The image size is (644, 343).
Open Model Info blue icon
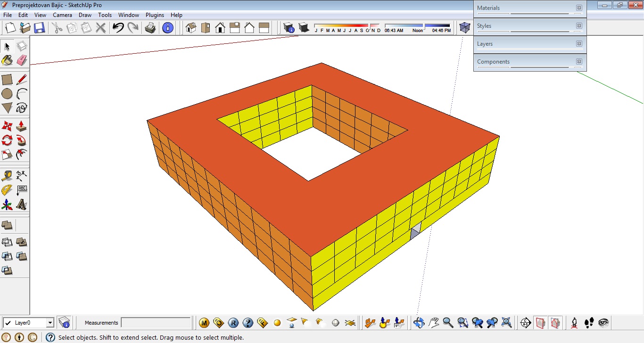168,28
